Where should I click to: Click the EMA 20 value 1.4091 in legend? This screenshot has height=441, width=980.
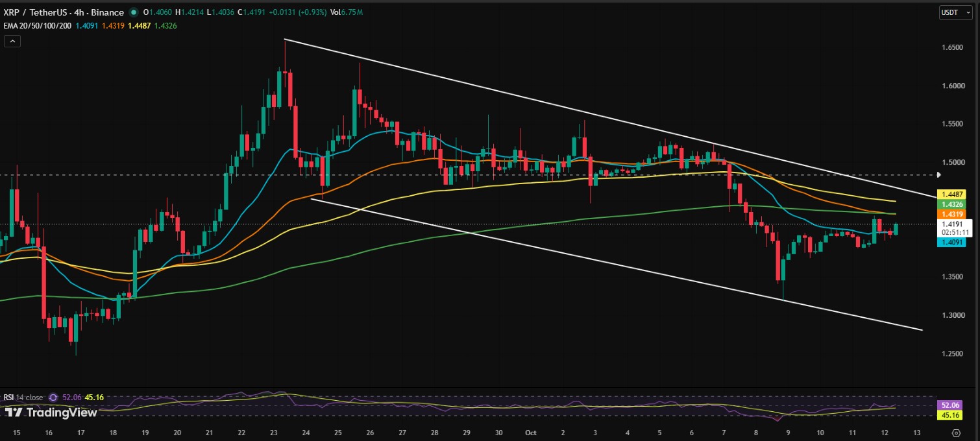pos(88,25)
